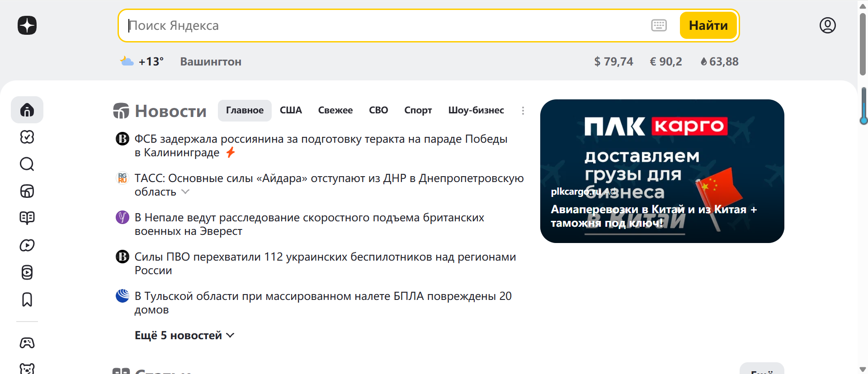Viewport: 868px width, 374px height.
Task: Click RG source icon beside ТАСС headline
Action: point(123,178)
